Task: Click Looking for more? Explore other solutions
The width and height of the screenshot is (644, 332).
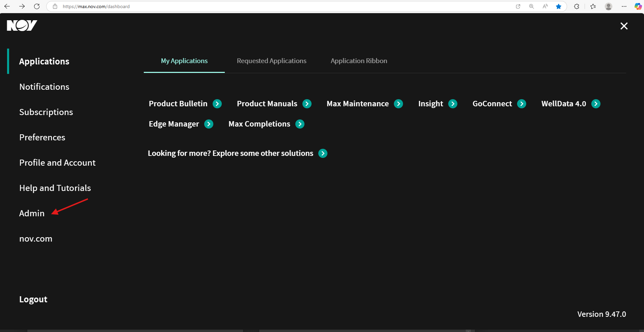Action: pos(231,154)
